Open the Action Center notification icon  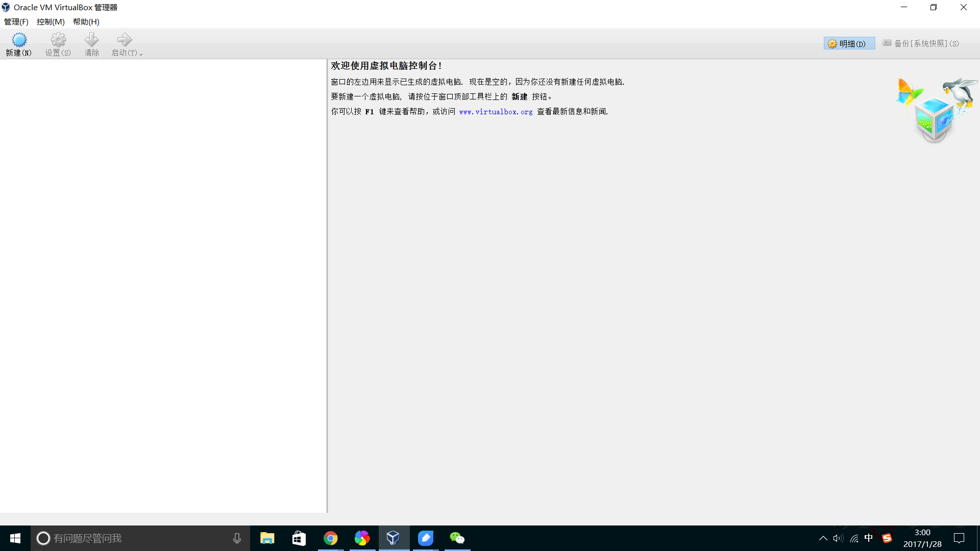tap(959, 538)
